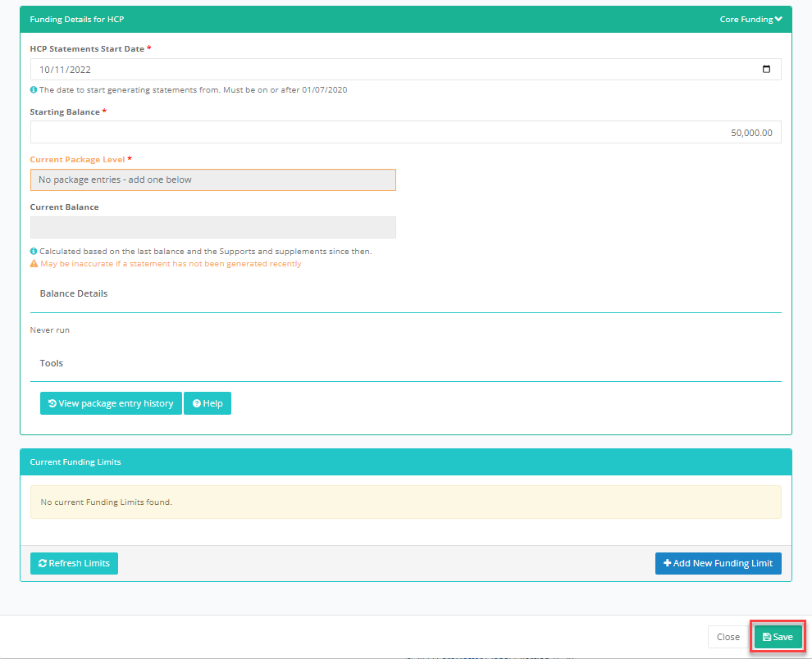Click the Current Package Level box
The height and width of the screenshot is (659, 812).
pos(212,180)
